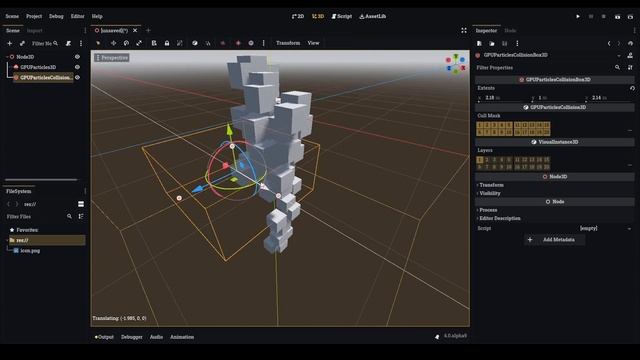Open sun and environment settings dots menu

[x=264, y=43]
